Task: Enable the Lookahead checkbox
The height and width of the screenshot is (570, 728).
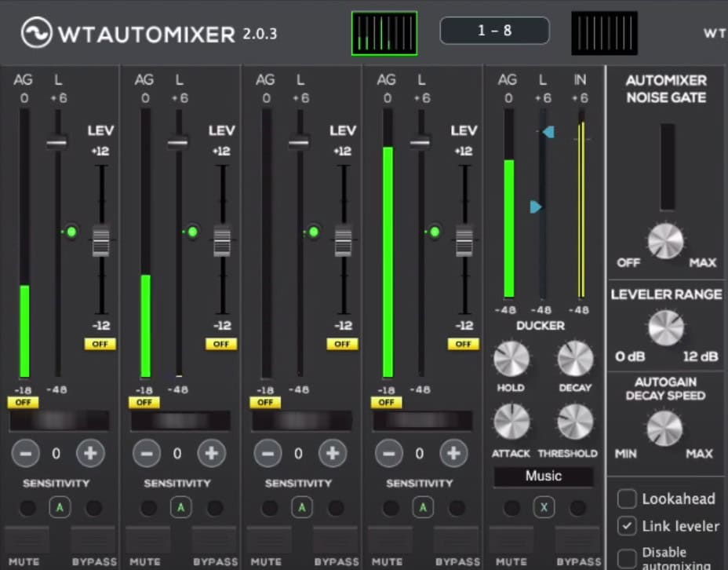Action: [627, 499]
